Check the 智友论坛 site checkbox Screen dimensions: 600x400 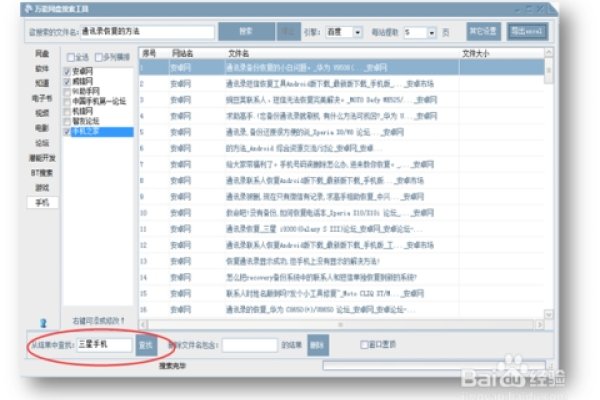point(67,121)
